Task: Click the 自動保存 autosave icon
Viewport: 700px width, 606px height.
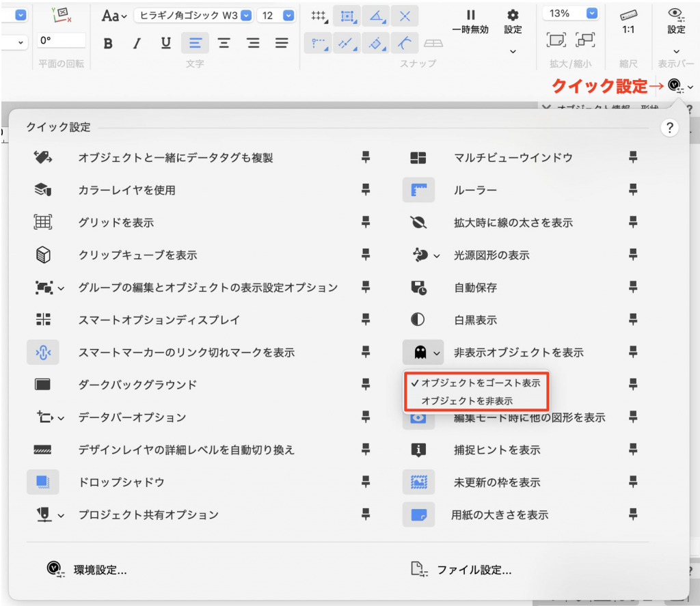Action: click(418, 288)
